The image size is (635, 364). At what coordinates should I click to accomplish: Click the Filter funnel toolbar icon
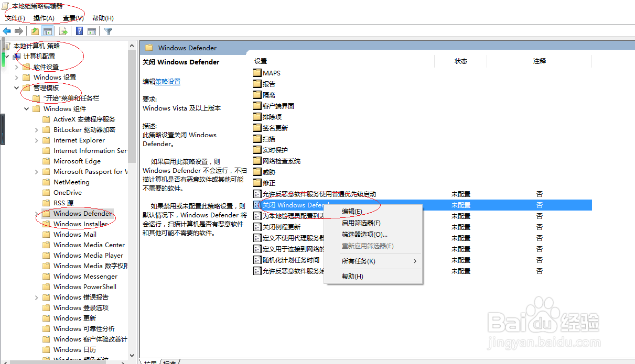pos(108,31)
